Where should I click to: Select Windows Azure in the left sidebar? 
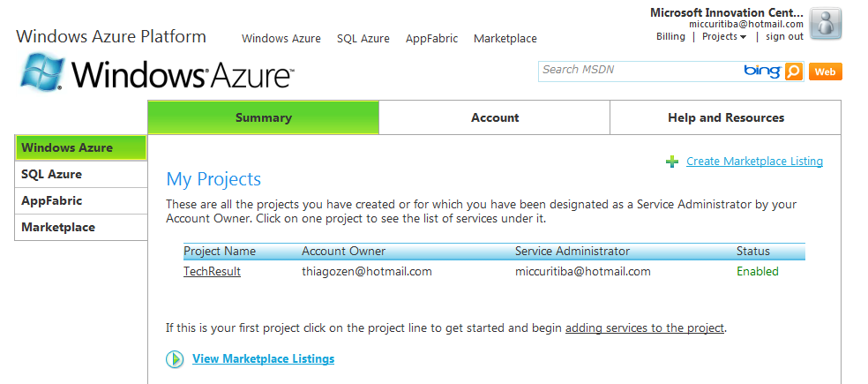[x=81, y=147]
